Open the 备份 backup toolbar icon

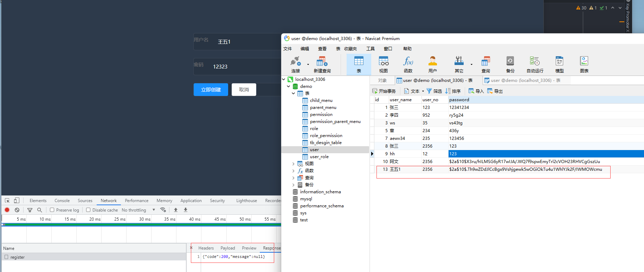click(x=510, y=61)
